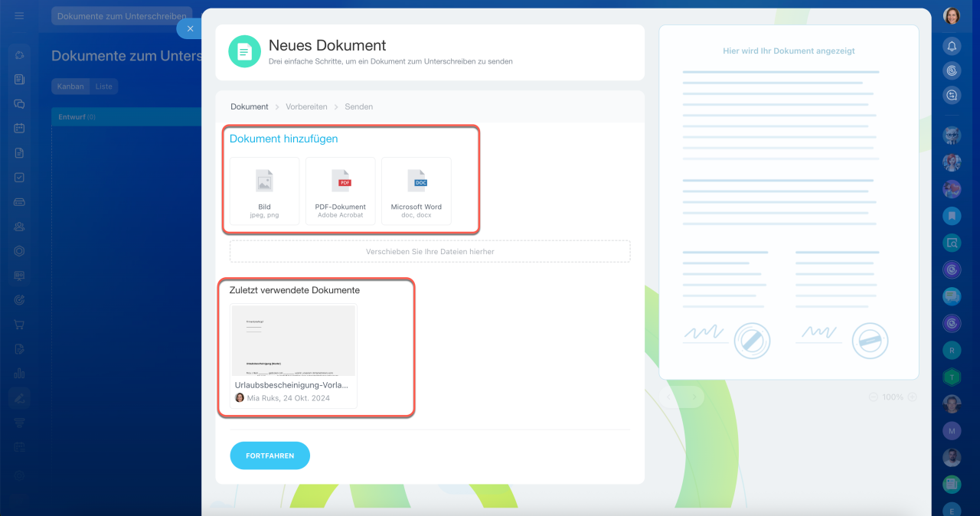Screen dimensions: 980x516
Task: Open the tasks checkmark icon in left sidebar
Action: pos(19,177)
